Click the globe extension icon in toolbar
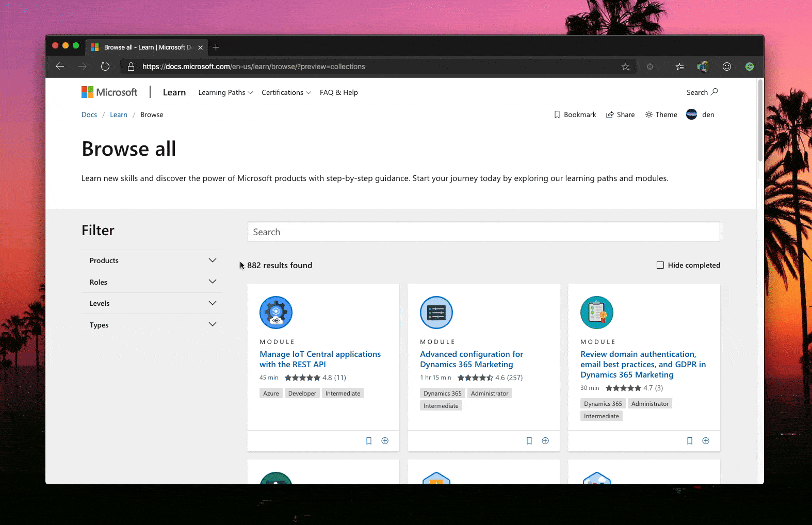Screen dimensions: 812x525 tap(703, 67)
